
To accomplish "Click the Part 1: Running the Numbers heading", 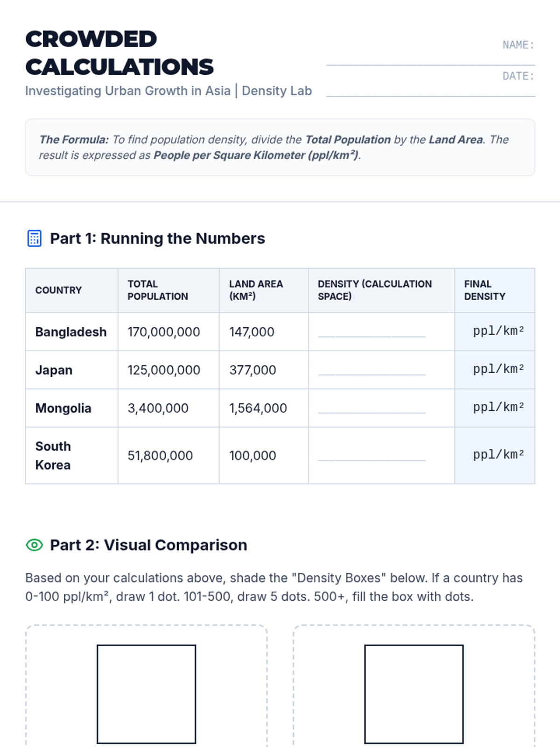I will (x=157, y=239).
